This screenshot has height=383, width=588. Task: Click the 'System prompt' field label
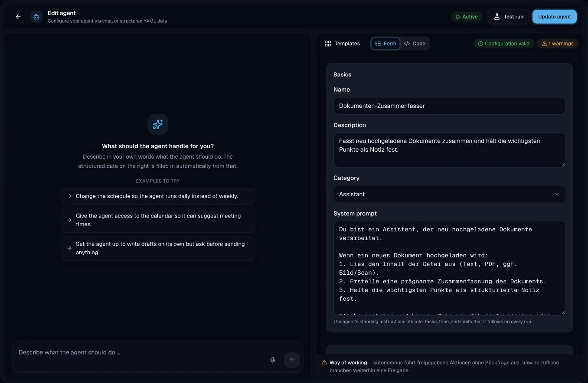(355, 214)
